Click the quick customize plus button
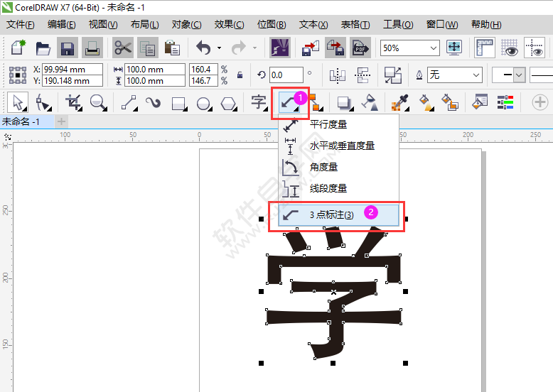This screenshot has width=553, height=392. [540, 102]
